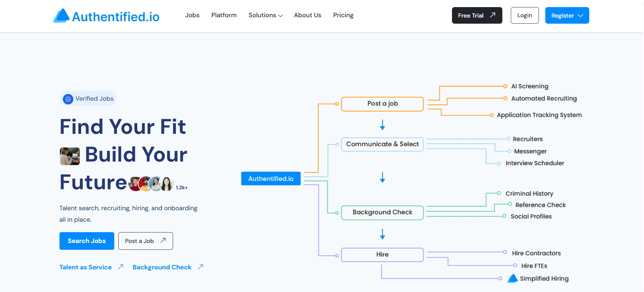This screenshot has height=292, width=644.
Task: Follow the Background Check link under buttons
Action: click(162, 267)
